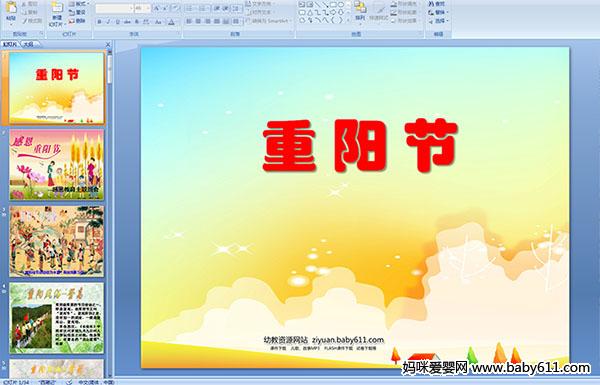The image size is (600, 385).
Task: Open the font name dropdown
Action: click(x=131, y=8)
